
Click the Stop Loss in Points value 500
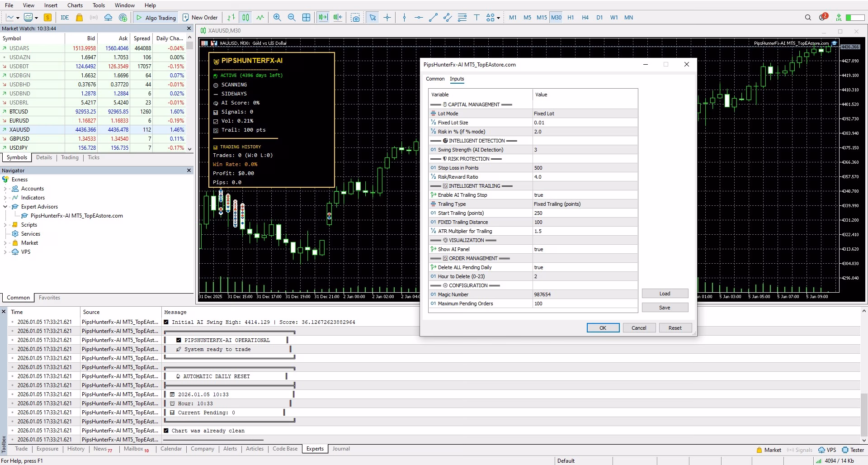(x=585, y=168)
